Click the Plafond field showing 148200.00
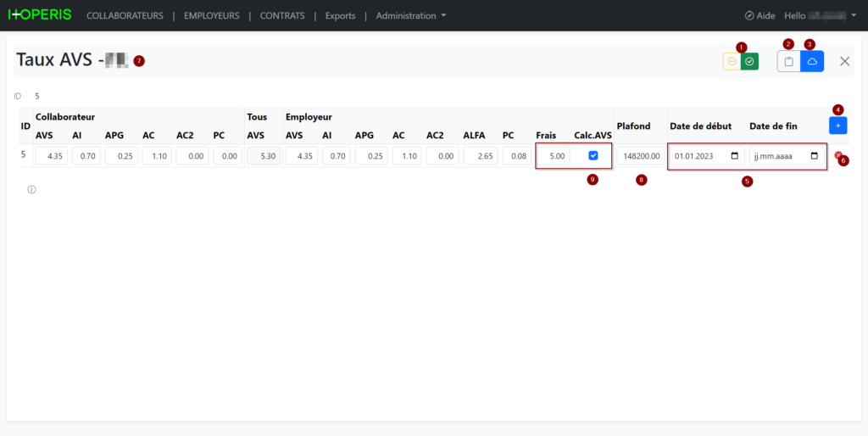This screenshot has width=868, height=436. click(641, 156)
